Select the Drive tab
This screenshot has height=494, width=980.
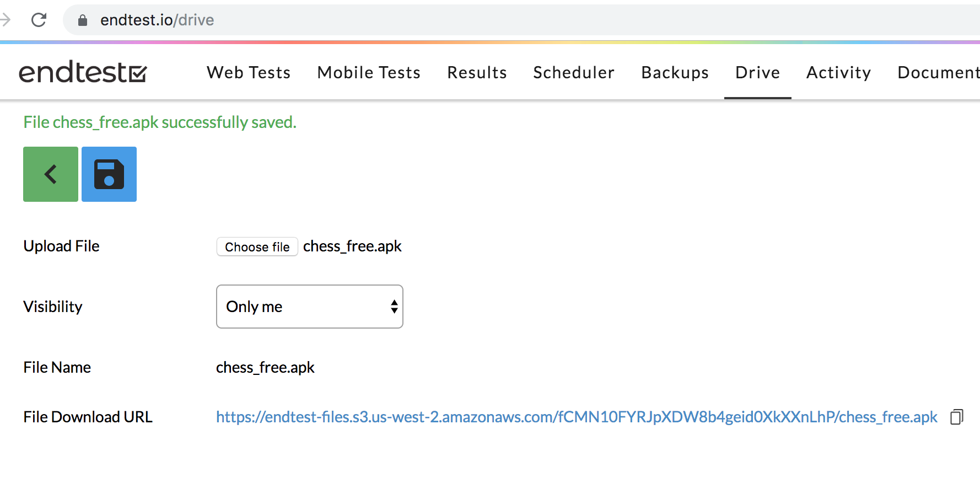[757, 72]
